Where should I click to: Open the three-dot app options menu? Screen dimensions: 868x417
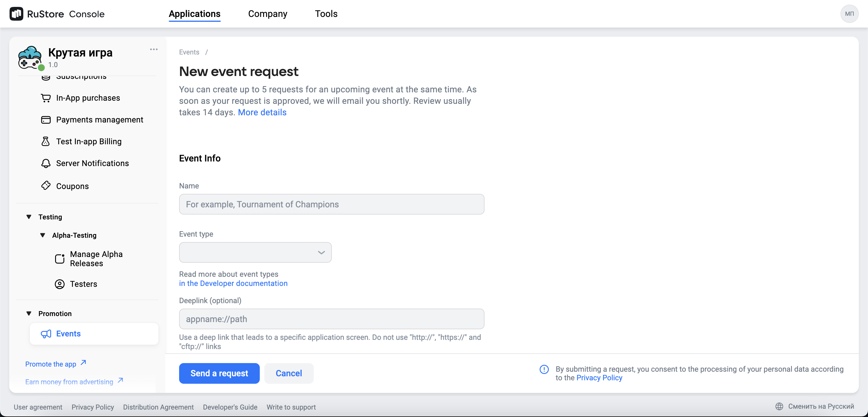click(154, 50)
